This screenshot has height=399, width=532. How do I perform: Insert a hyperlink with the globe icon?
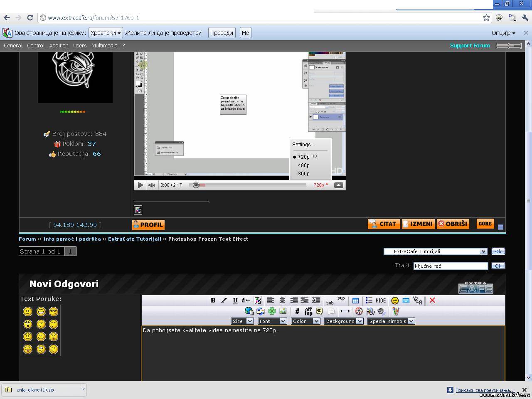249,311
